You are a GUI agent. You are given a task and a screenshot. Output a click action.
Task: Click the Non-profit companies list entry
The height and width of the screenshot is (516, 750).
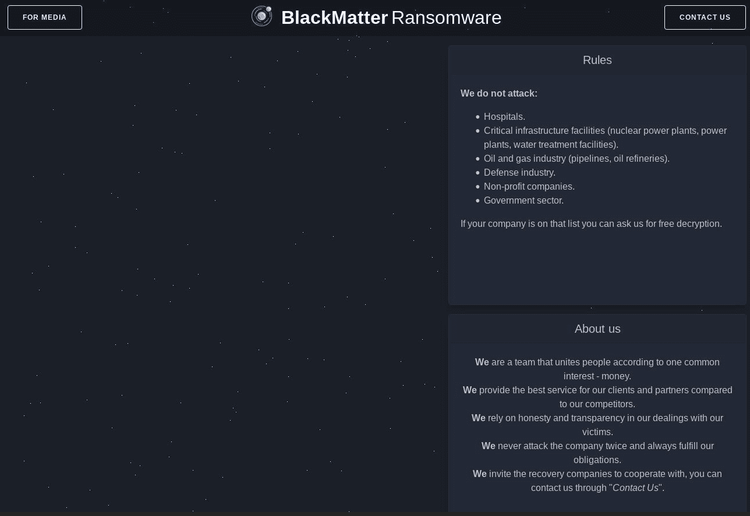[x=529, y=186]
